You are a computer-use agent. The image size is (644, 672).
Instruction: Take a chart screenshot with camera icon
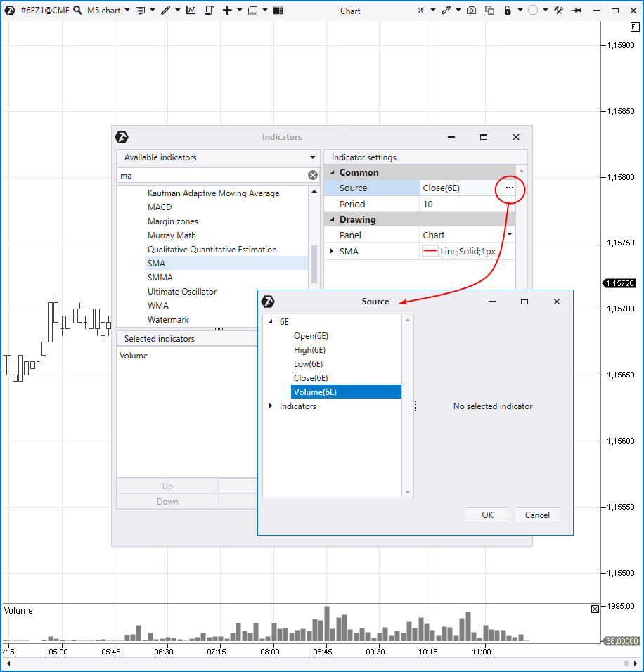pos(472,11)
